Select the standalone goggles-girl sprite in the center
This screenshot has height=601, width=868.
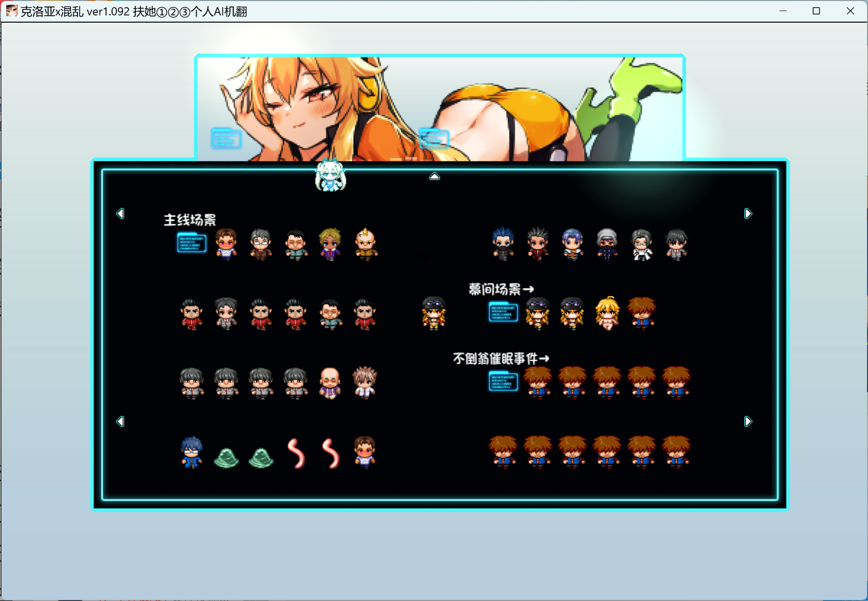tap(434, 313)
